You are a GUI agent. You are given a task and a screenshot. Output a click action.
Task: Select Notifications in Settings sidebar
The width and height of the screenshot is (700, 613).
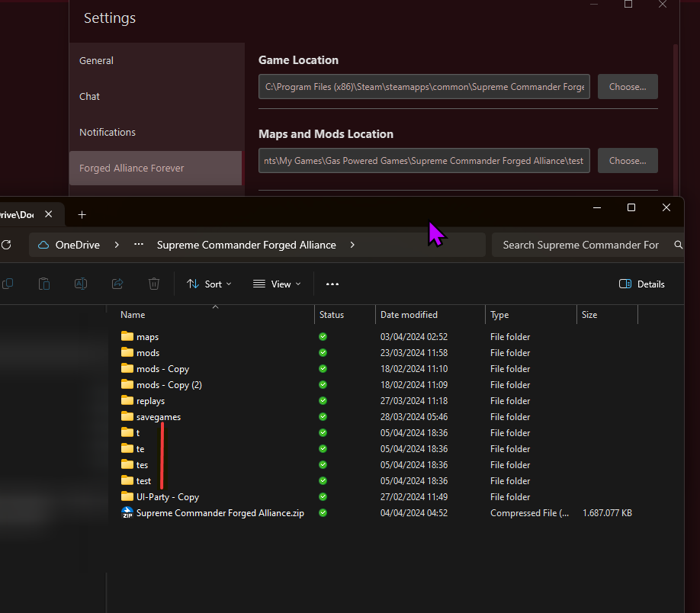coord(156,132)
